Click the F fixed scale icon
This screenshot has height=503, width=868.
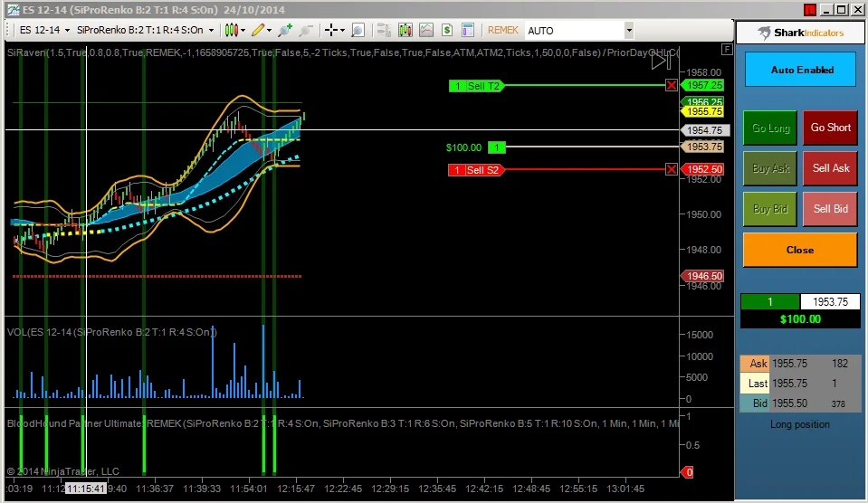727,50
